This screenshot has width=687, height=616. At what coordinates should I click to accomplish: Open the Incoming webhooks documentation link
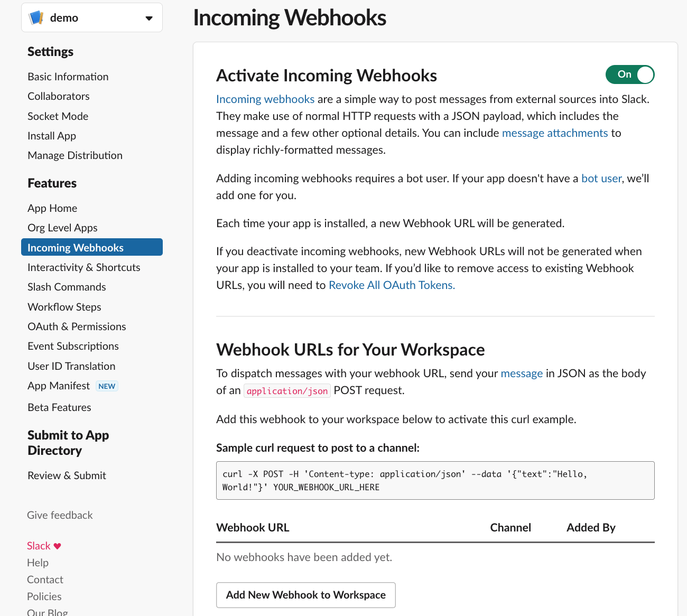click(265, 99)
